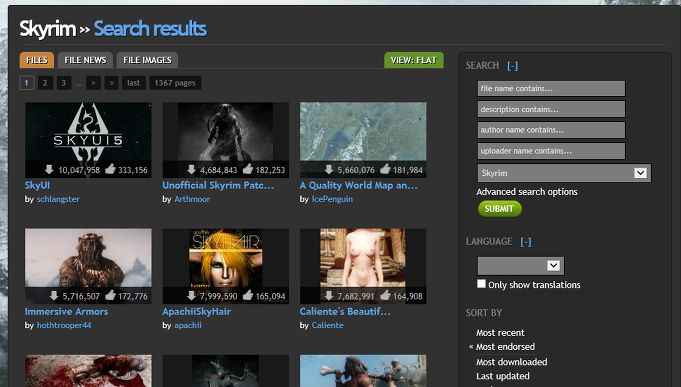The width and height of the screenshot is (681, 387).
Task: Click SkyUI download count 10,047,958
Action: (x=79, y=170)
